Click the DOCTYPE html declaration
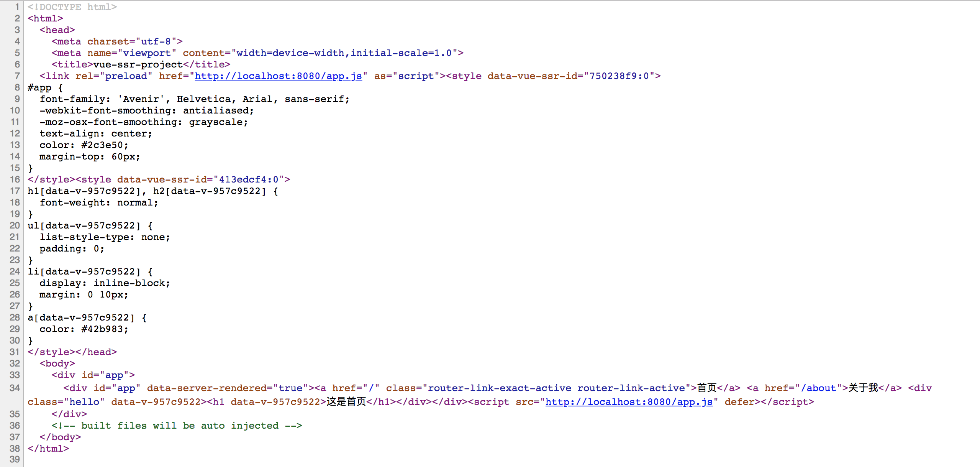Image resolution: width=980 pixels, height=467 pixels. point(72,7)
